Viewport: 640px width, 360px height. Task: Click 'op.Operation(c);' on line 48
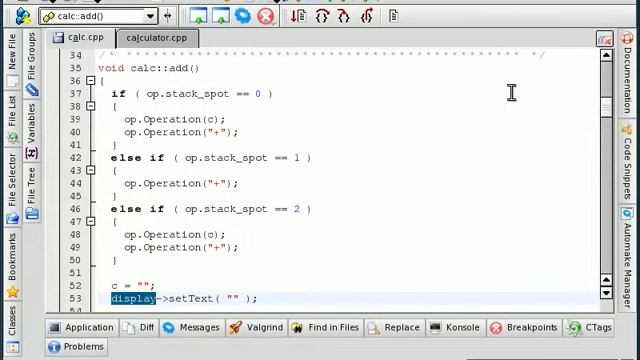[x=175, y=235]
